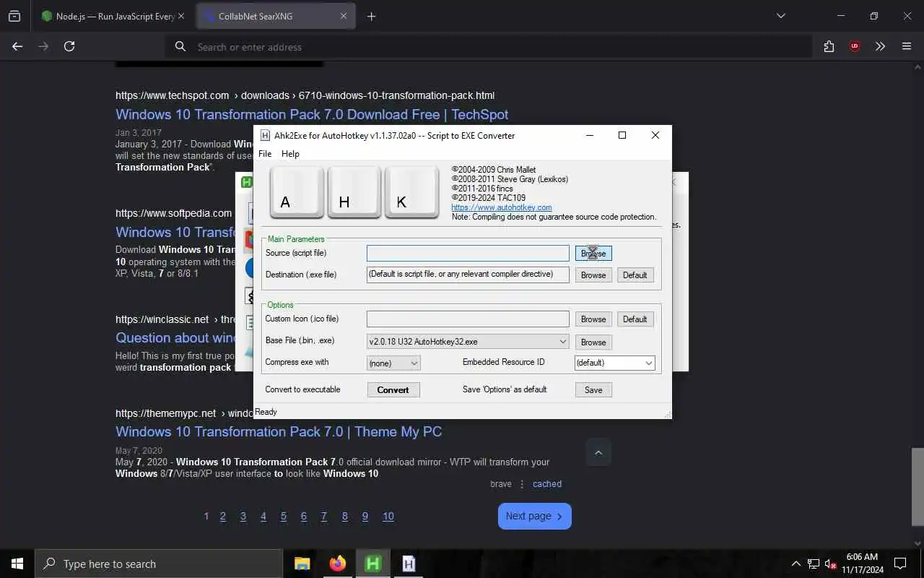Open the three-dot menu beside cached
Screen dimensions: 924x578
522,484
